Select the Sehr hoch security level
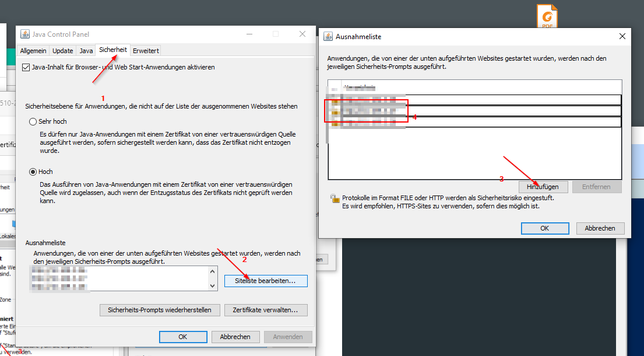Screen dimensions: 644x356 (x=33, y=121)
